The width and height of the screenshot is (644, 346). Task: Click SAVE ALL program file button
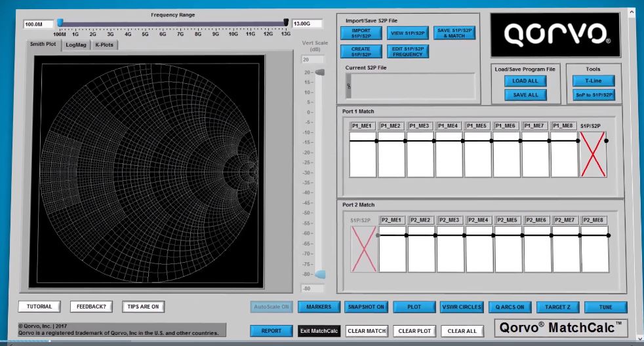pos(525,95)
